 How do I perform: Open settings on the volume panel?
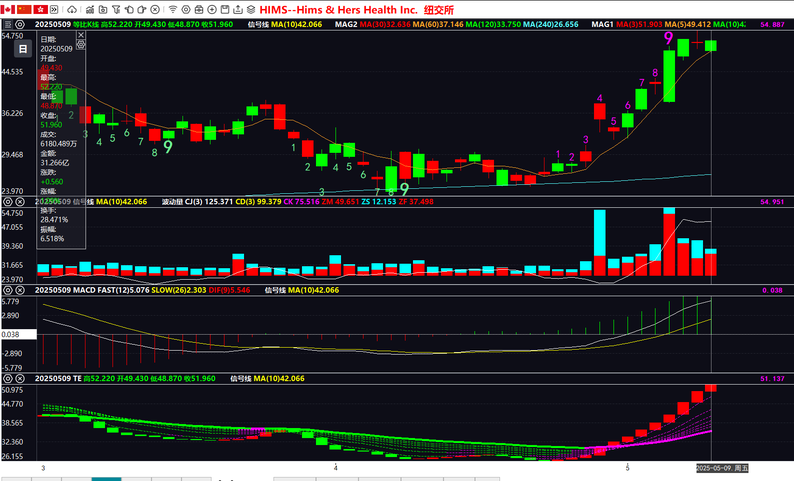8,202
